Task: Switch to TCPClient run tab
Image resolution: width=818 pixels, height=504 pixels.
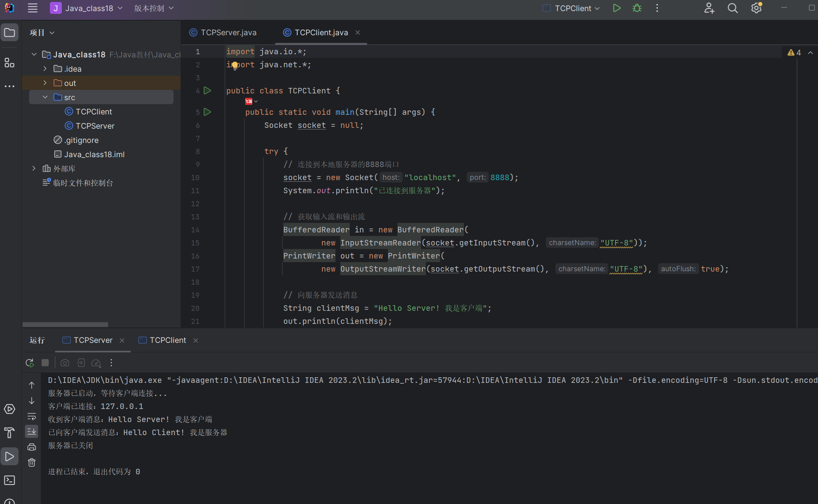Action: pos(168,340)
